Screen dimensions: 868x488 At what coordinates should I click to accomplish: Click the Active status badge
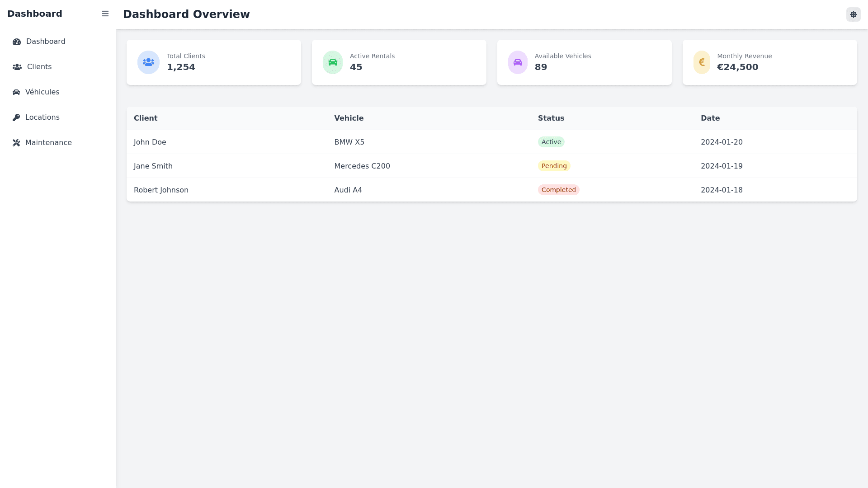point(551,142)
